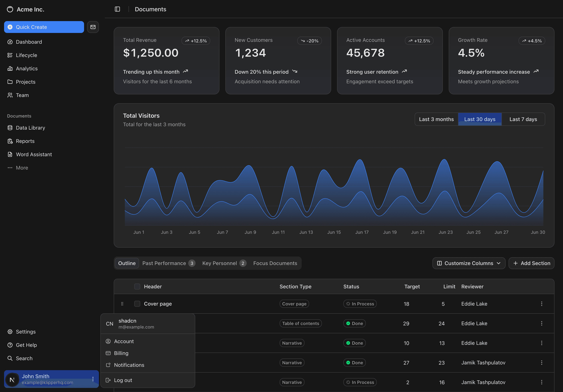Screen dimensions: 563x392
Task: Click the sidebar toggle icon
Action: [117, 9]
